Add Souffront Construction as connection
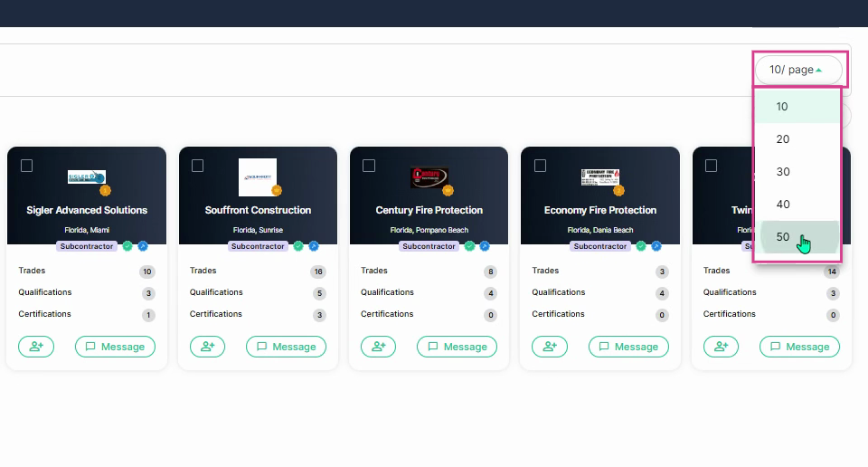The width and height of the screenshot is (868, 467). 208,347
